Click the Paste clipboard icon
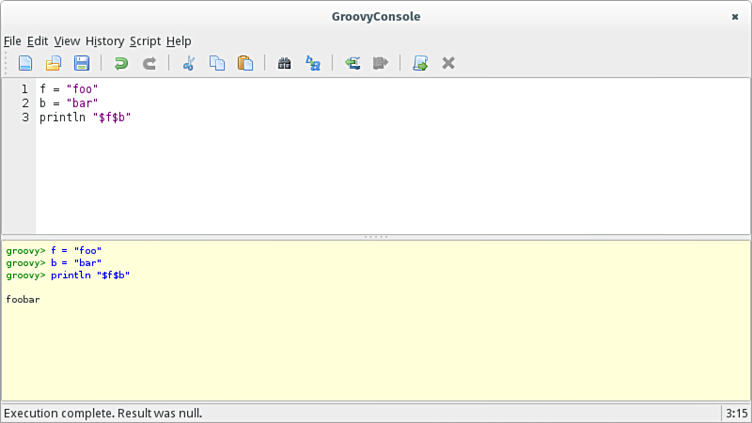The width and height of the screenshot is (752, 423). pos(245,63)
